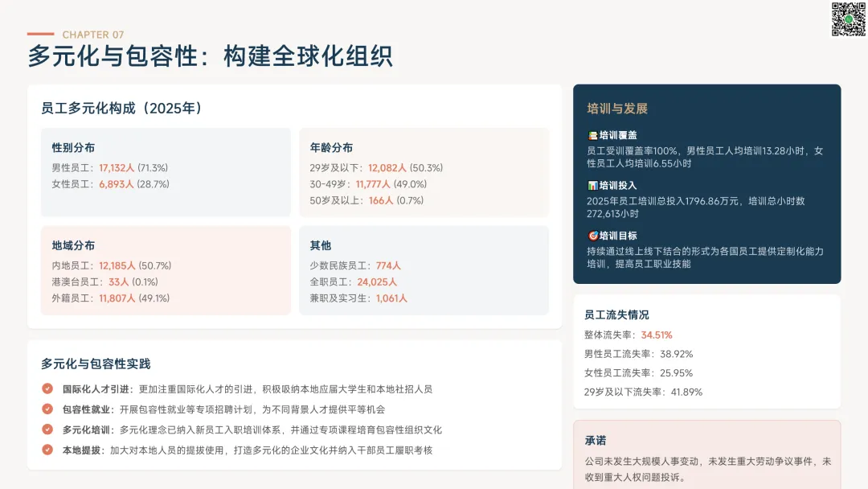Click the percentage (28.7%) after female count
The width and height of the screenshot is (868, 489).
[154, 184]
